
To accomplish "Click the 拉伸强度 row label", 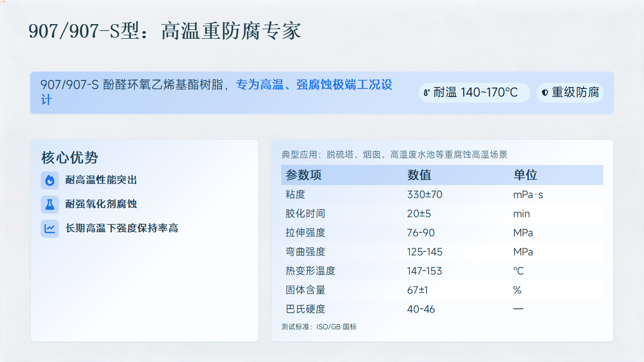I will (x=305, y=233).
